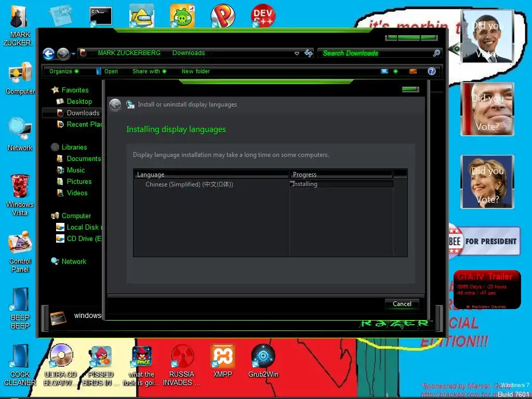Image resolution: width=532 pixels, height=399 pixels.
Task: Open the Control Panel desktop icon
Action: tap(20, 252)
